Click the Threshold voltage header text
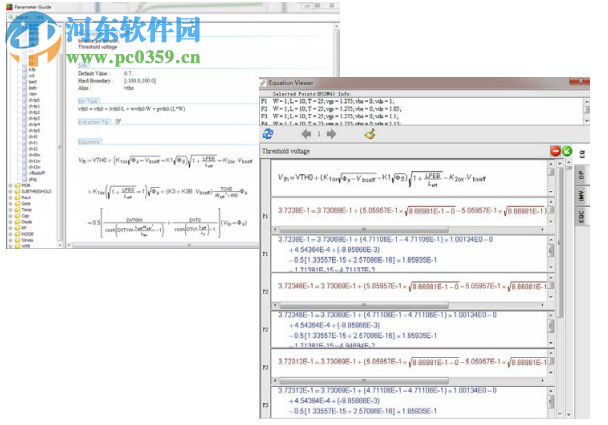The width and height of the screenshot is (608, 425). tap(286, 151)
